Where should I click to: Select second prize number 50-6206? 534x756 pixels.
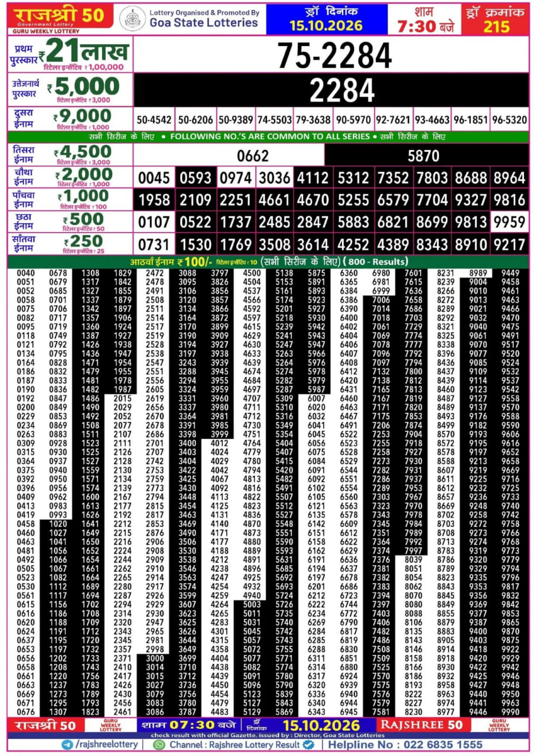[196, 119]
